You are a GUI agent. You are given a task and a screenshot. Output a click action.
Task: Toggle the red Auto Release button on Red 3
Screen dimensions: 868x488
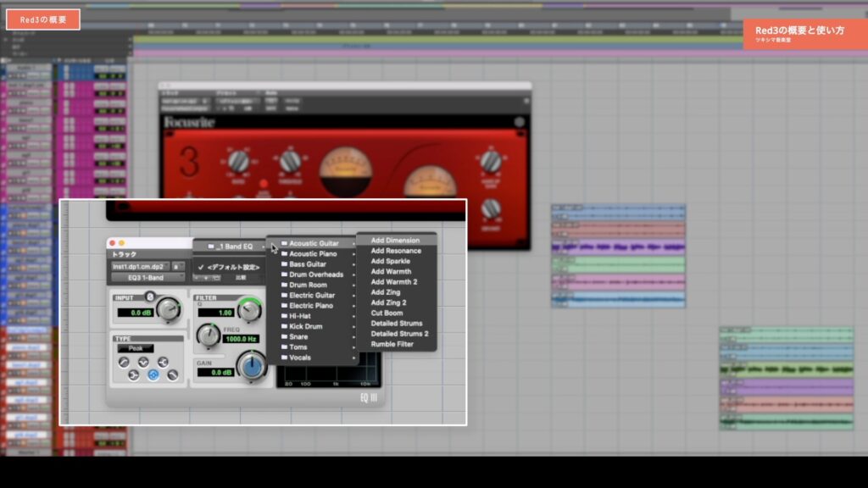[264, 184]
